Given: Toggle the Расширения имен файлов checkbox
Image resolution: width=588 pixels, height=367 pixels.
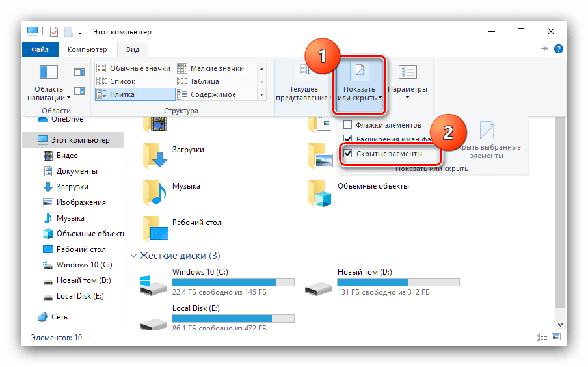Looking at the screenshot, I should pyautogui.click(x=347, y=139).
